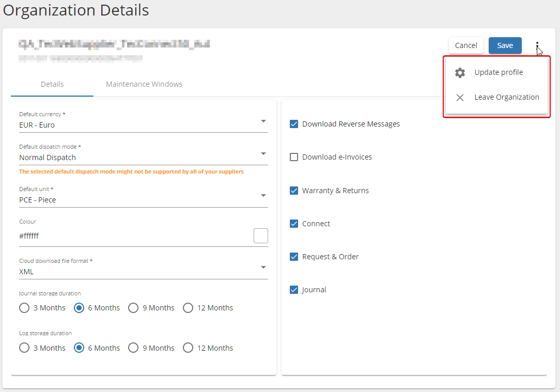
Task: Disable the Warranty & Returns checkbox
Action: point(294,190)
